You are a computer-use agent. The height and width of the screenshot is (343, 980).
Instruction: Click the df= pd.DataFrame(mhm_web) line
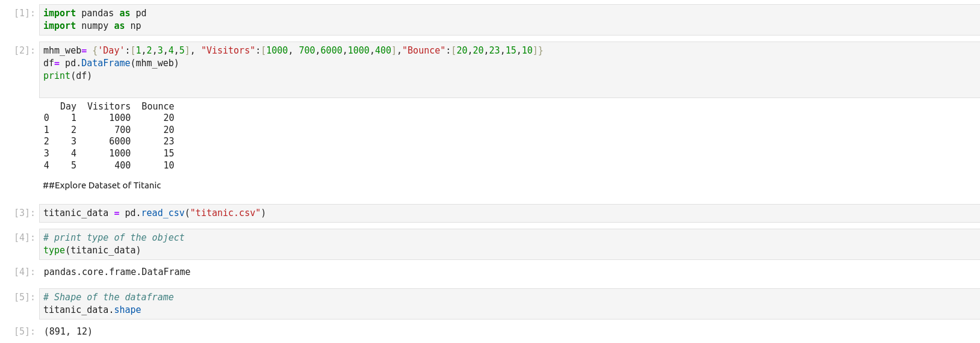click(x=111, y=63)
